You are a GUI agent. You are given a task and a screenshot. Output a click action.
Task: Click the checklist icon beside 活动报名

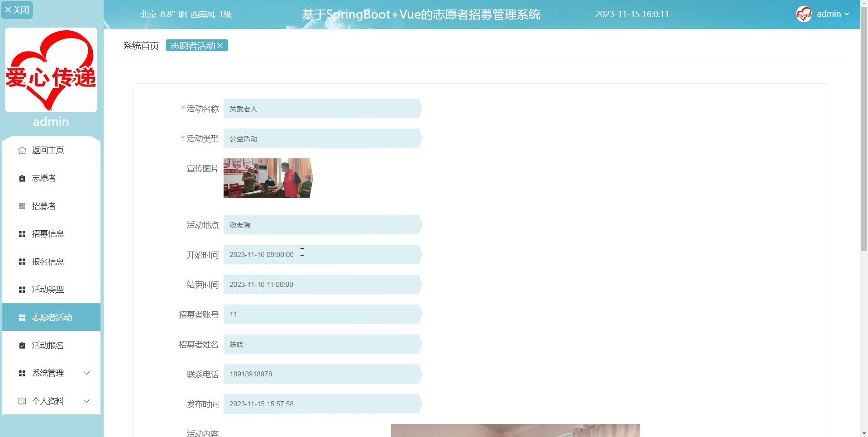[x=22, y=346]
